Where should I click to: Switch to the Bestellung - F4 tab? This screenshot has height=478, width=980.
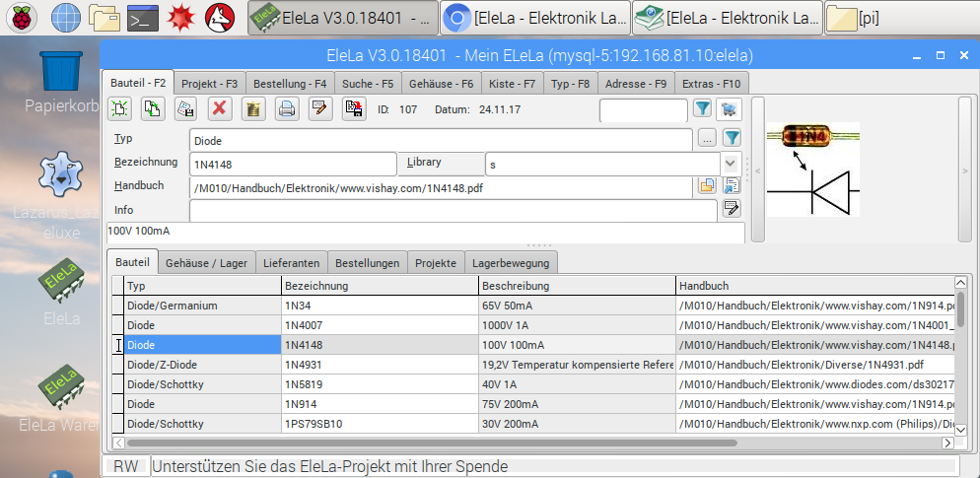tap(290, 84)
